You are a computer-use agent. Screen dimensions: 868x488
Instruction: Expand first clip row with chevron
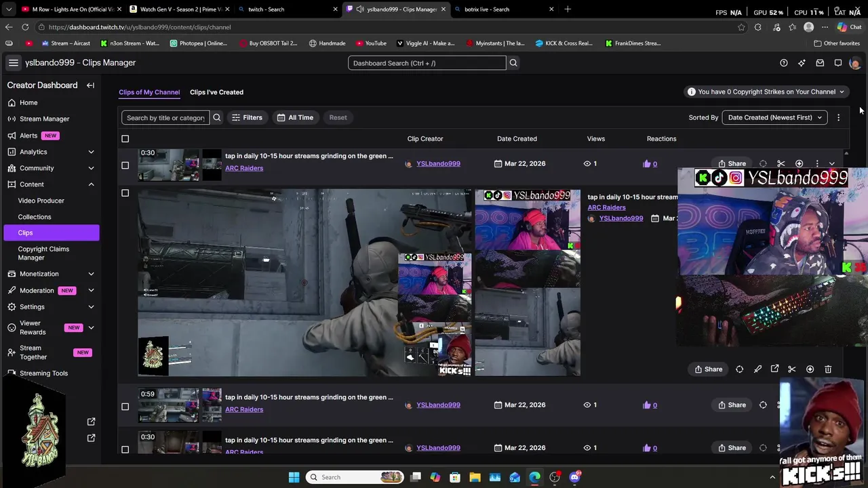pos(831,163)
